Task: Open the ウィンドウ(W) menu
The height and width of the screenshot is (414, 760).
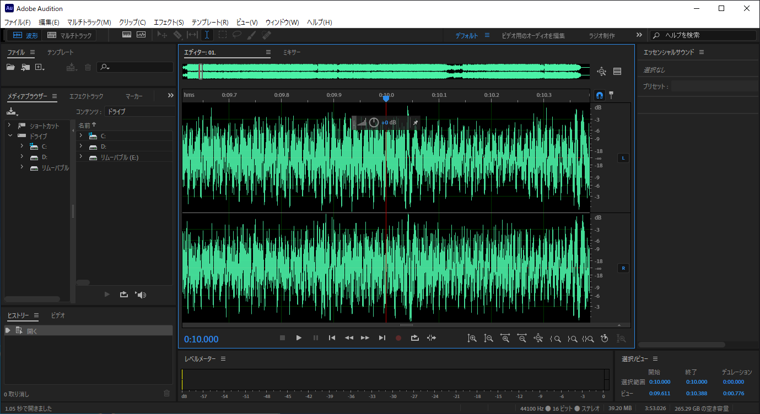Action: [x=282, y=22]
